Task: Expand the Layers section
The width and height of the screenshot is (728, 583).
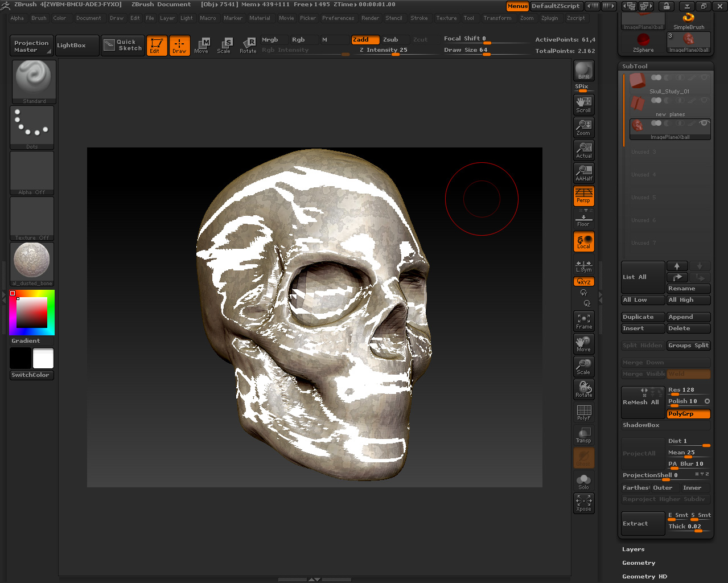Action: [x=633, y=549]
